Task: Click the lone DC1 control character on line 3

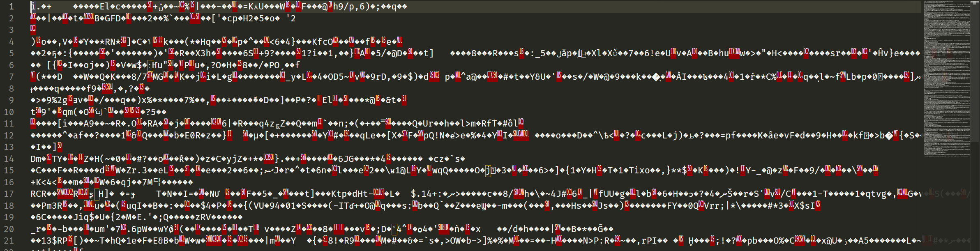Action: pyautogui.click(x=33, y=28)
